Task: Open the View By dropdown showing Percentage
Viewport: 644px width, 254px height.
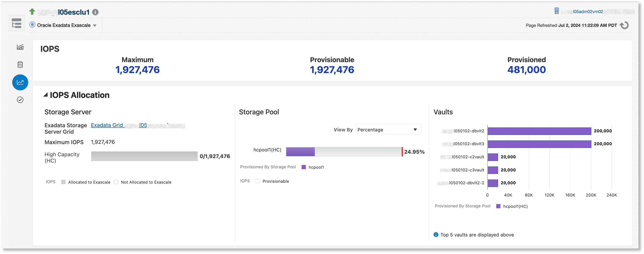Action: point(387,130)
